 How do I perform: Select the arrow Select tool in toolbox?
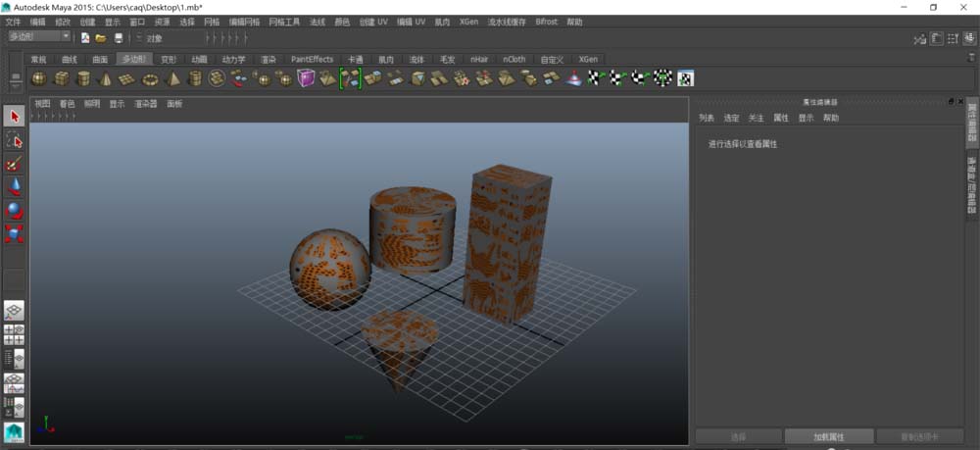point(15,117)
